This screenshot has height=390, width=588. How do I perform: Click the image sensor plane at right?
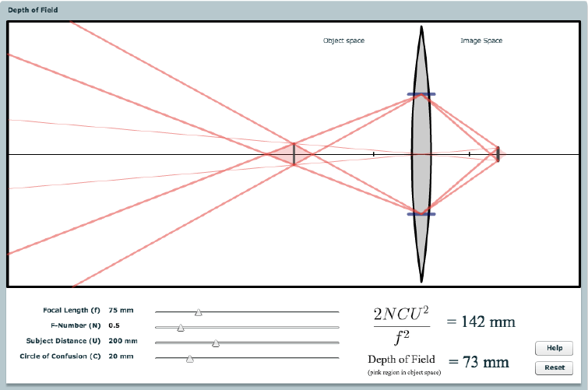(x=498, y=154)
